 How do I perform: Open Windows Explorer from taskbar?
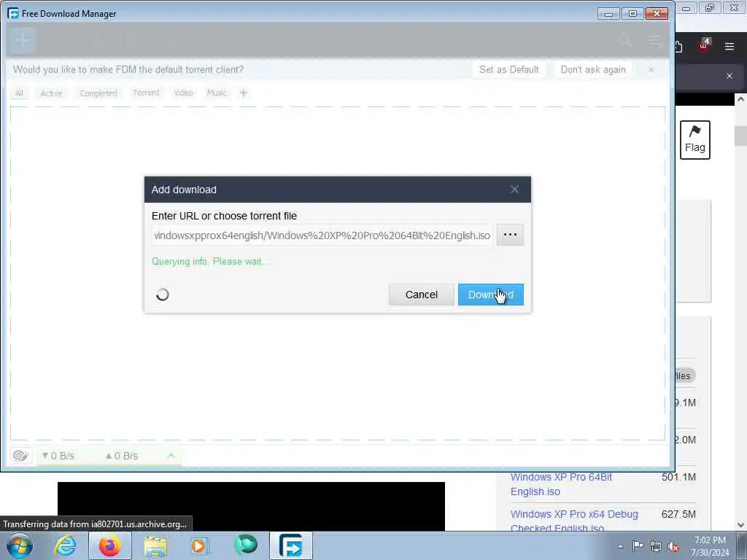click(x=155, y=546)
